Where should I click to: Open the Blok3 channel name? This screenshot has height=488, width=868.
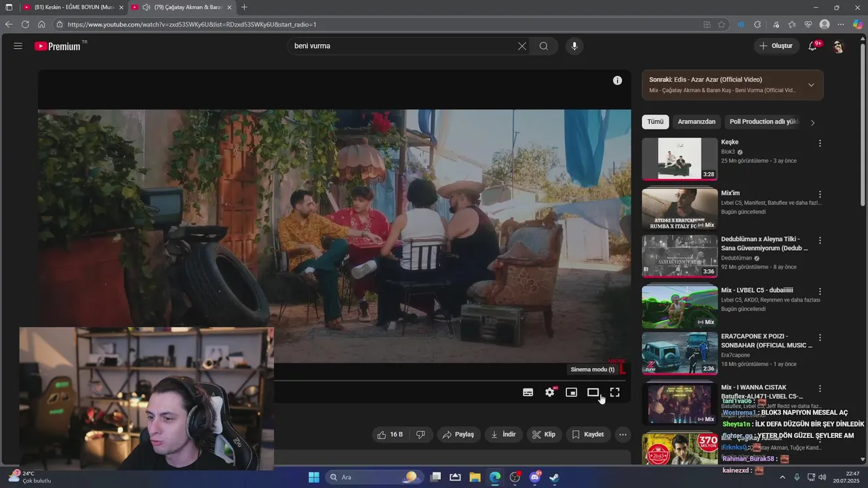[728, 152]
